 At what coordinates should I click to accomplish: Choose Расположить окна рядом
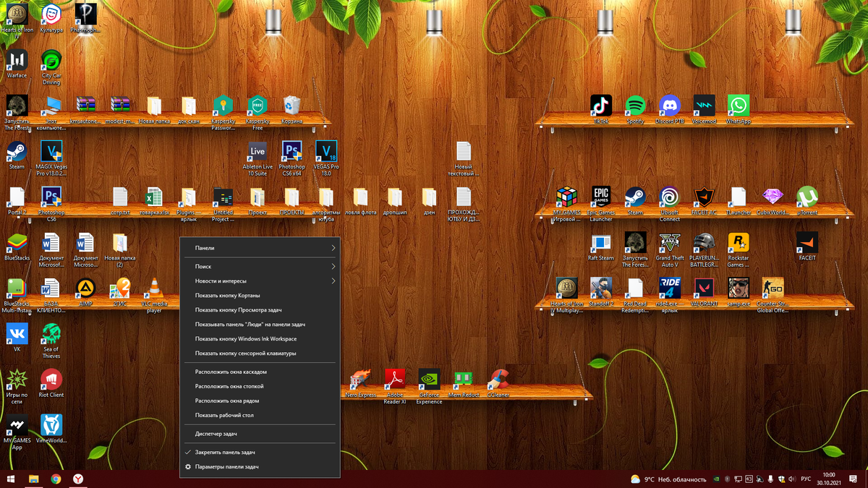260,401
